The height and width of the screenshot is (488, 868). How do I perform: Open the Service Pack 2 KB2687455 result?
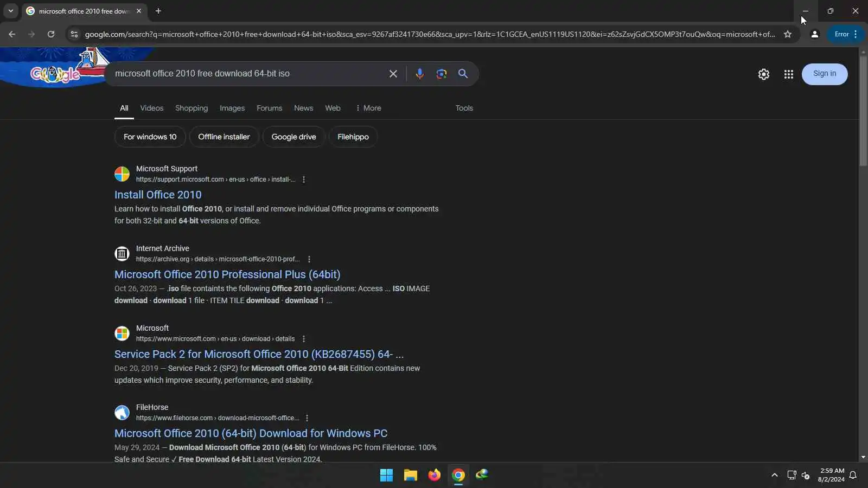coord(259,354)
